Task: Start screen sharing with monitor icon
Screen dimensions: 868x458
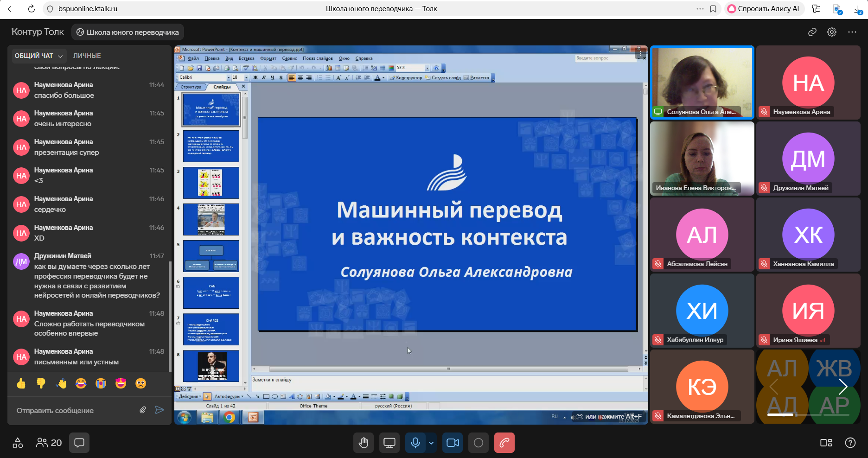Action: pos(389,443)
